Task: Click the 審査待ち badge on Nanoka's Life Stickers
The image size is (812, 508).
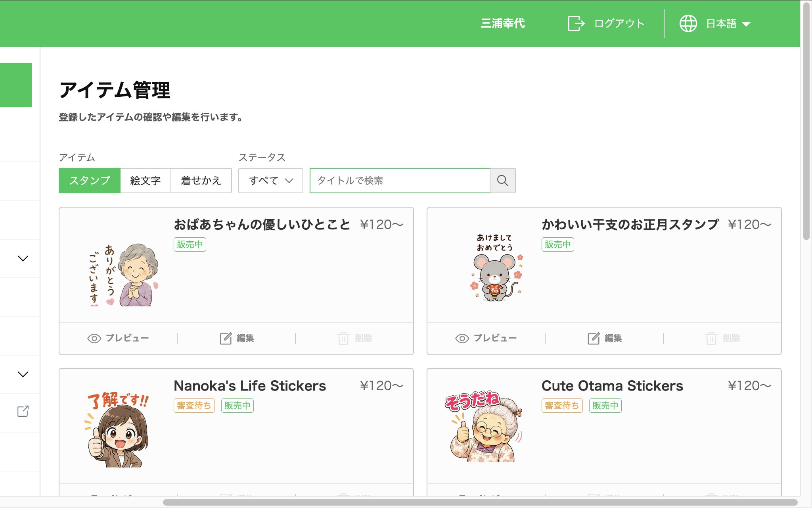Action: 194,406
